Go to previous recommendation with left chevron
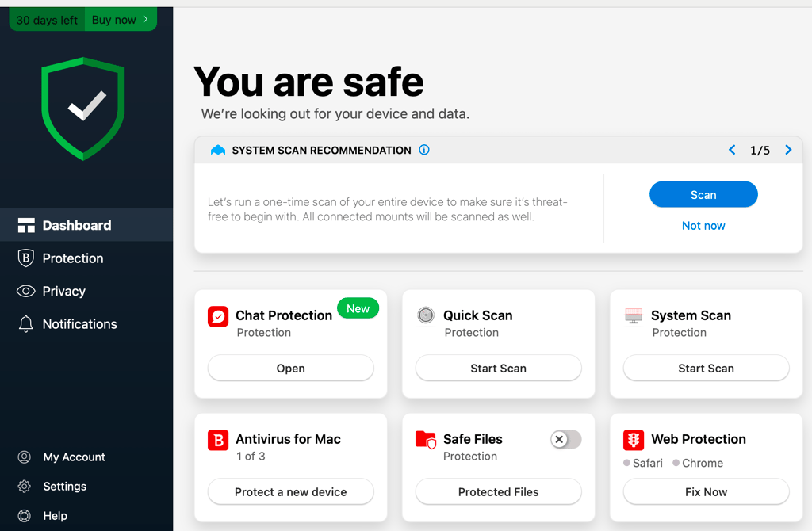This screenshot has width=812, height=531. pos(732,150)
